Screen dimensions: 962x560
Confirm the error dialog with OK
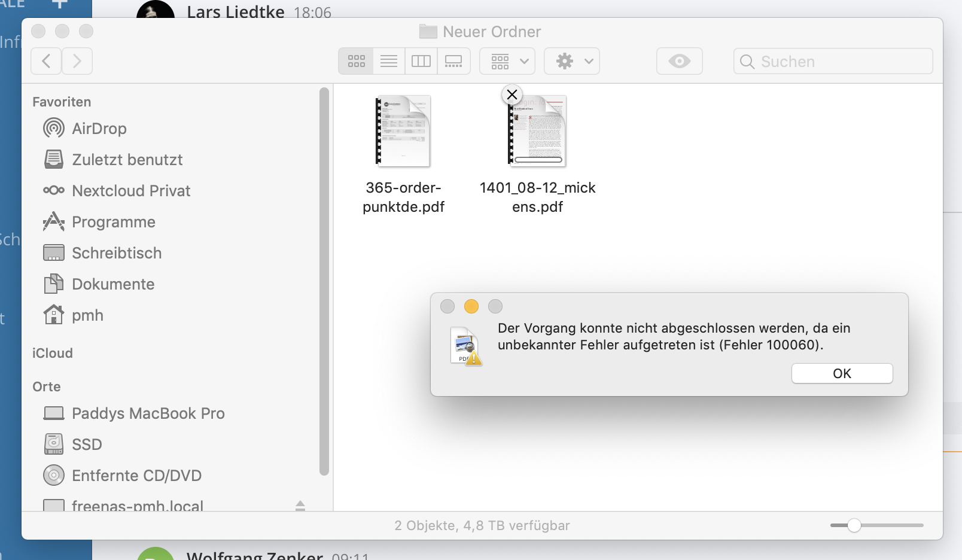(x=842, y=373)
